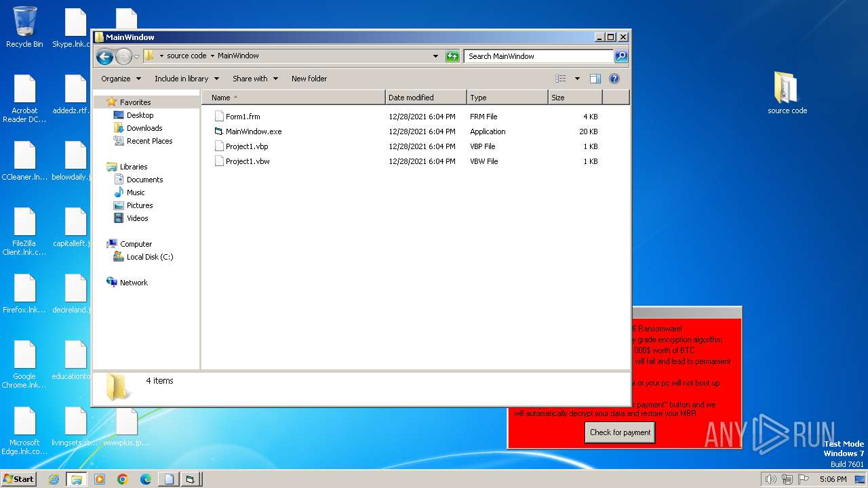Viewport: 868px width, 488px height.
Task: Select the Recycle Bin desktop icon
Action: [24, 28]
